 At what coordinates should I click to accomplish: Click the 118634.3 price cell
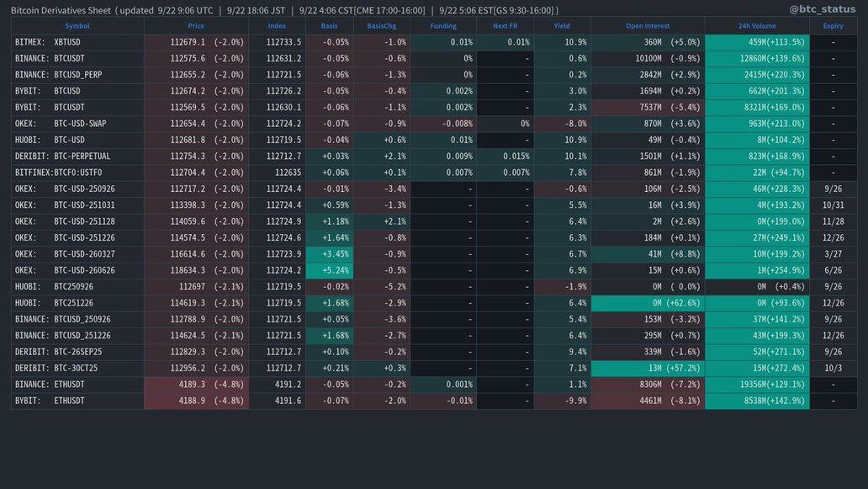tap(196, 270)
